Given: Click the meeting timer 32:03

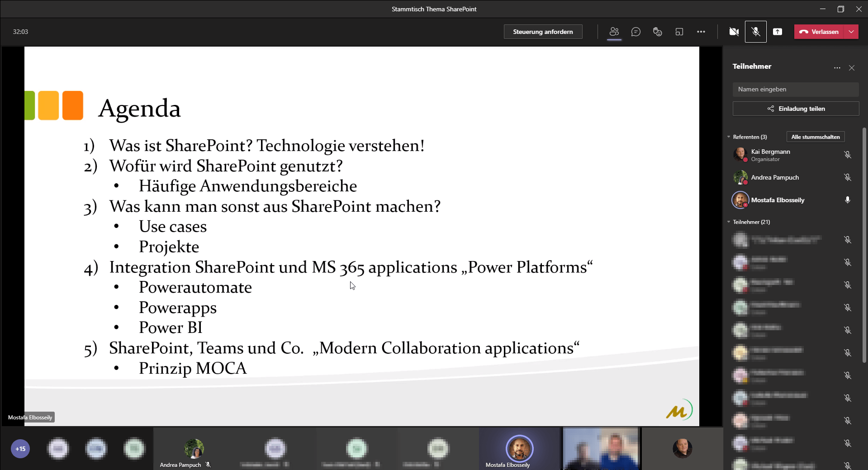Looking at the screenshot, I should [20, 32].
